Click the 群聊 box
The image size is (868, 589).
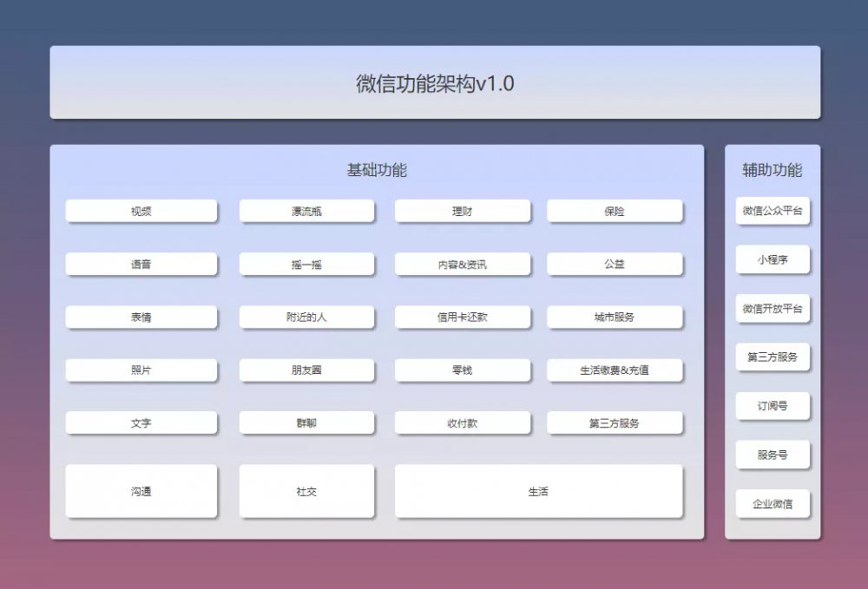(306, 422)
